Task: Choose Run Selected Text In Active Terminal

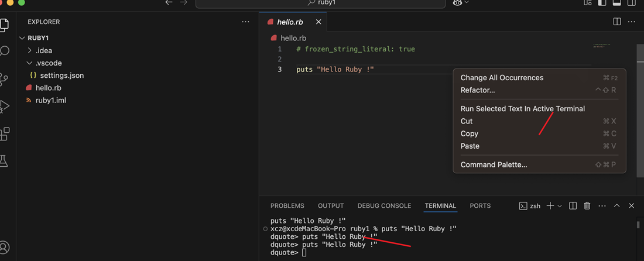Action: tap(522, 109)
